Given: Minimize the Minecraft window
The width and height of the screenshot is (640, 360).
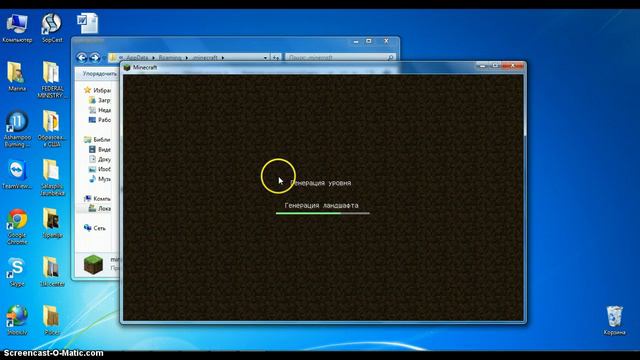Looking at the screenshot, I should [482, 66].
